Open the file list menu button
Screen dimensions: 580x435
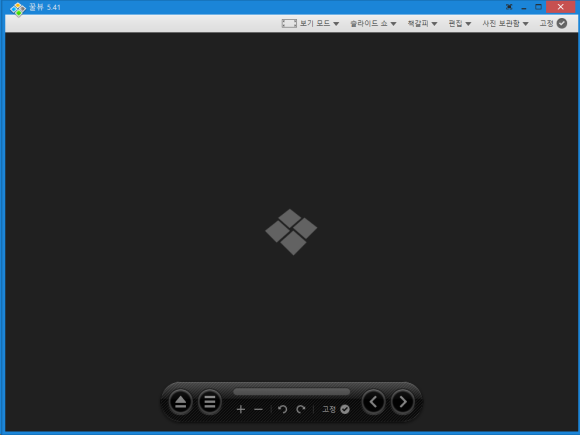tap(210, 402)
